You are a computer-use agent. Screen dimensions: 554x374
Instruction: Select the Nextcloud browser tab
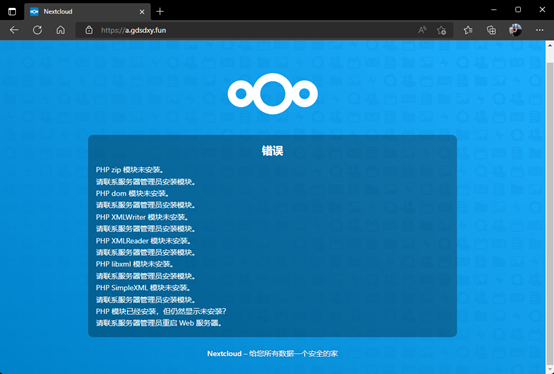[x=88, y=12]
